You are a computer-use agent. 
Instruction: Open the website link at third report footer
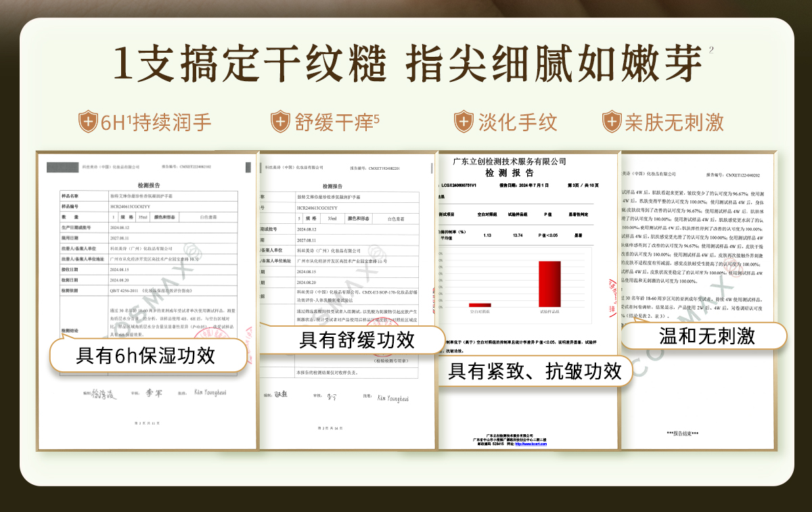point(533,444)
